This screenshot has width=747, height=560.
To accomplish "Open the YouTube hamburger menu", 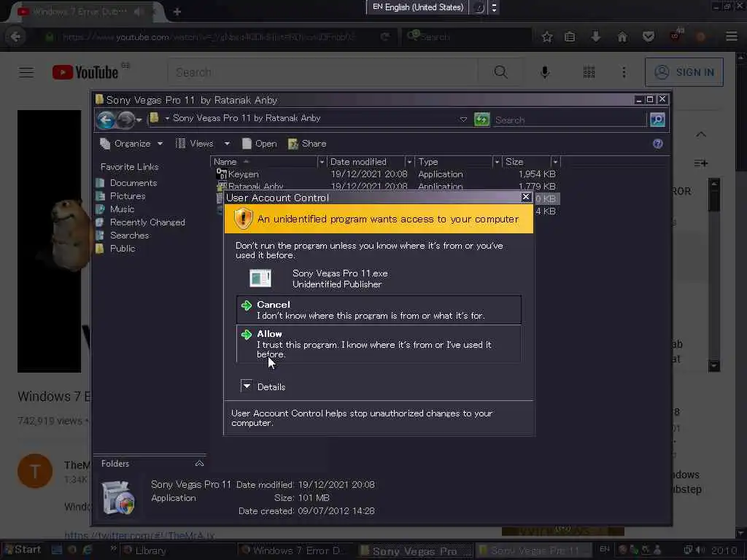I will point(26,72).
